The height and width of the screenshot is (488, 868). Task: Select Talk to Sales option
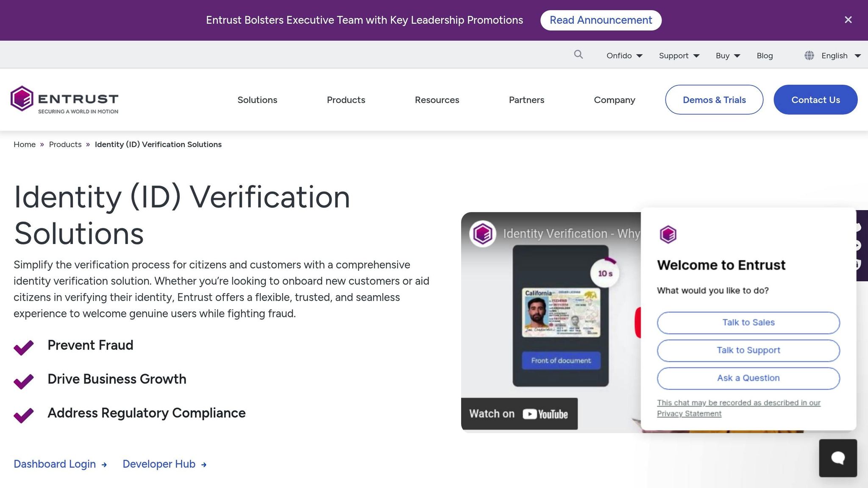(x=748, y=323)
